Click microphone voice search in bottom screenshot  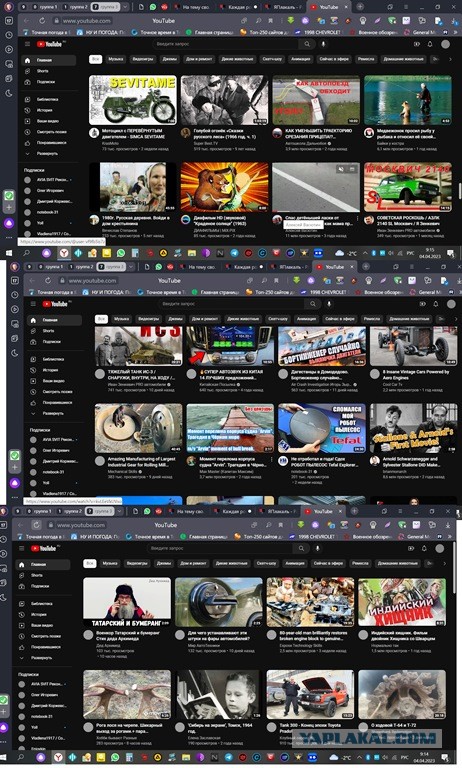click(x=317, y=548)
